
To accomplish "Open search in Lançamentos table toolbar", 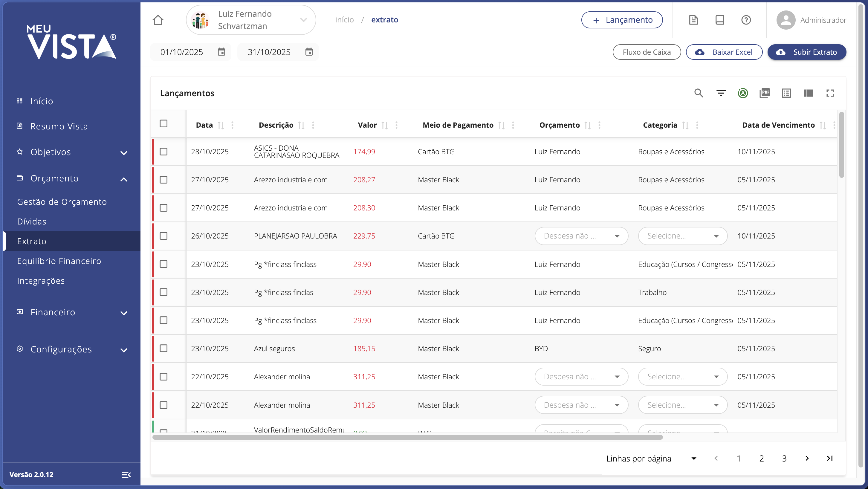I will tap(699, 93).
